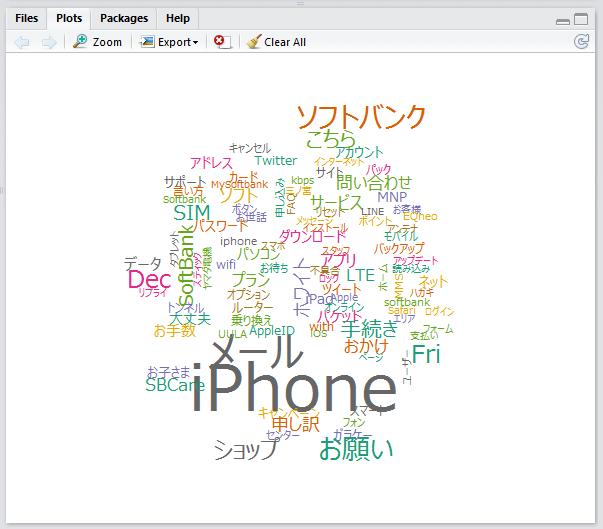
Task: Click the pink word Dec
Action: (149, 279)
